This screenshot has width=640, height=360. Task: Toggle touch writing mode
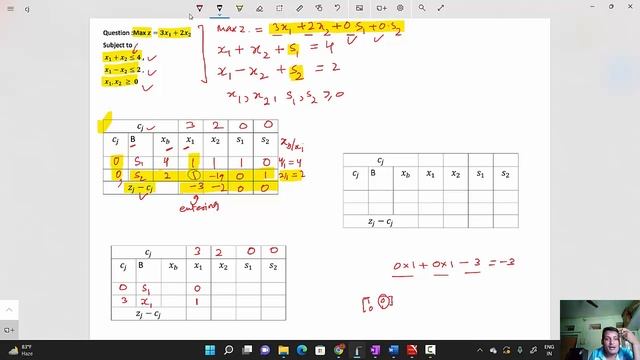319,8
